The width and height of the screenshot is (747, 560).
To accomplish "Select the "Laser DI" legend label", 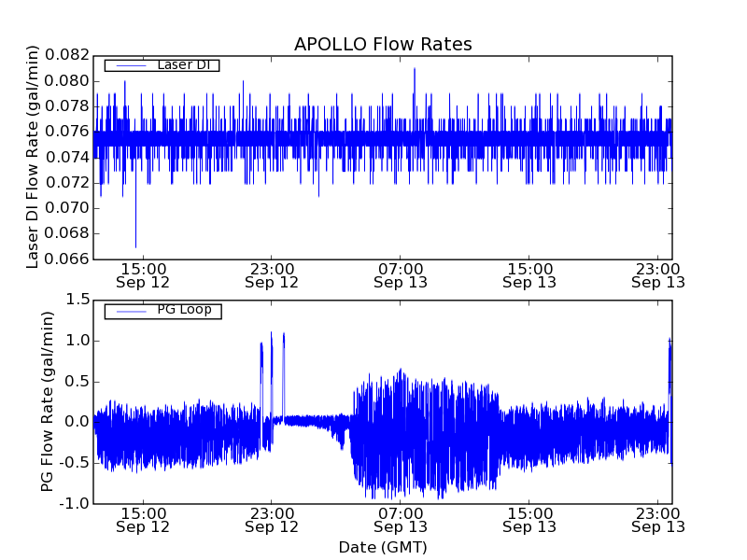I will coord(183,64).
